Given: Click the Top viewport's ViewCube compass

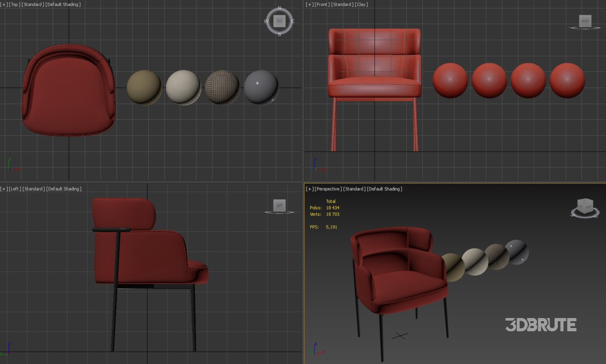Looking at the screenshot, I should (x=279, y=21).
